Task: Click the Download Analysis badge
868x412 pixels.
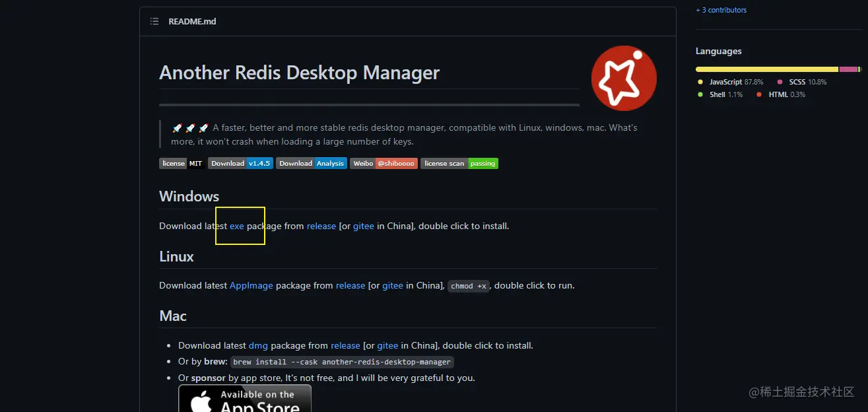Action: [x=312, y=163]
